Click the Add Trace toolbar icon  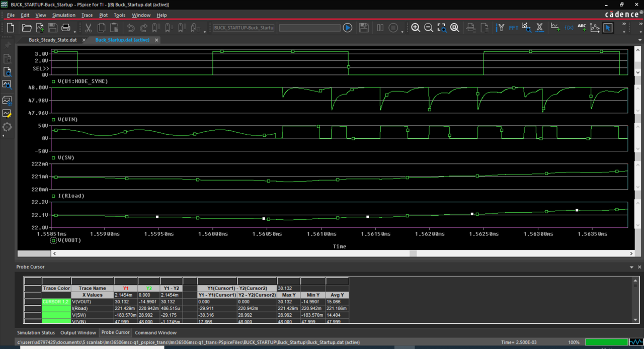click(x=554, y=28)
